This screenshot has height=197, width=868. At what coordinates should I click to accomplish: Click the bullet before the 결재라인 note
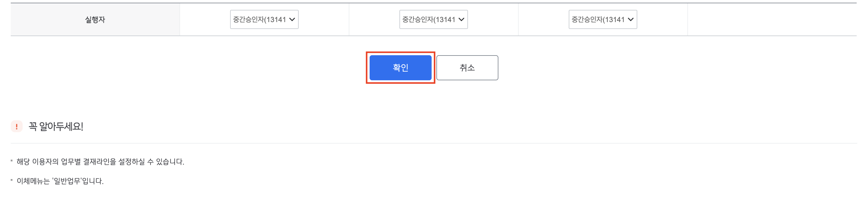11,161
